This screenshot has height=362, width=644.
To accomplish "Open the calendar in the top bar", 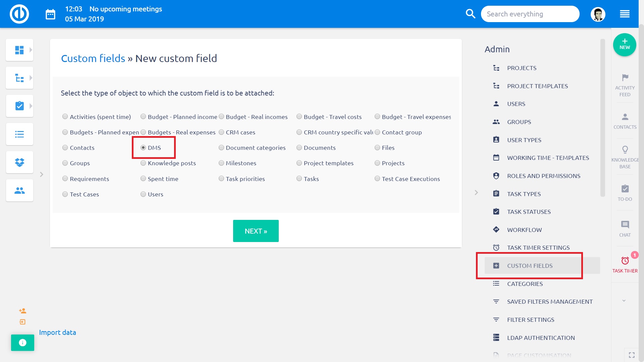I will [x=50, y=14].
